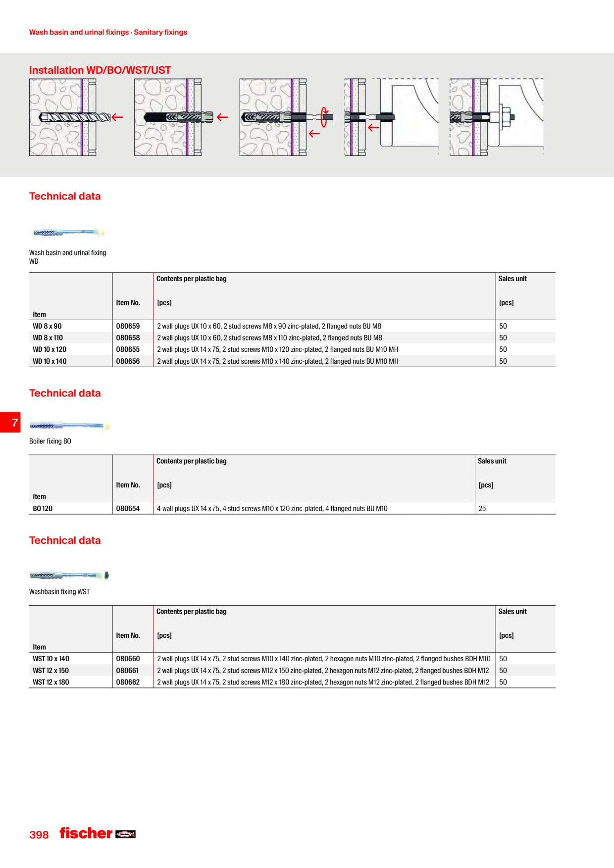
Task: Click item cell 'WD 8 x 110'
Action: [x=48, y=338]
